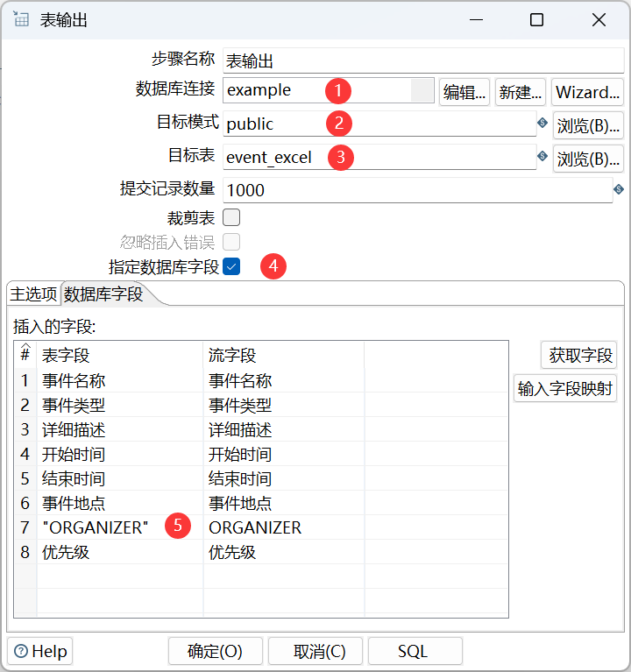Click the 目标模式 field containing public

click(379, 124)
